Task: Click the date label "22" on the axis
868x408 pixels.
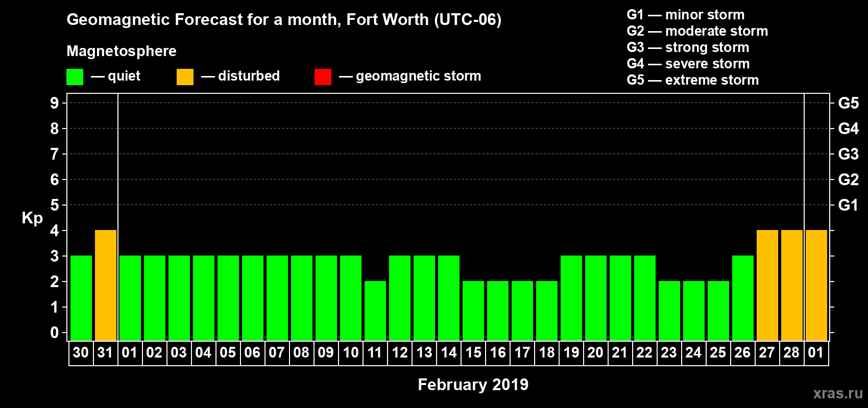Action: [x=644, y=353]
